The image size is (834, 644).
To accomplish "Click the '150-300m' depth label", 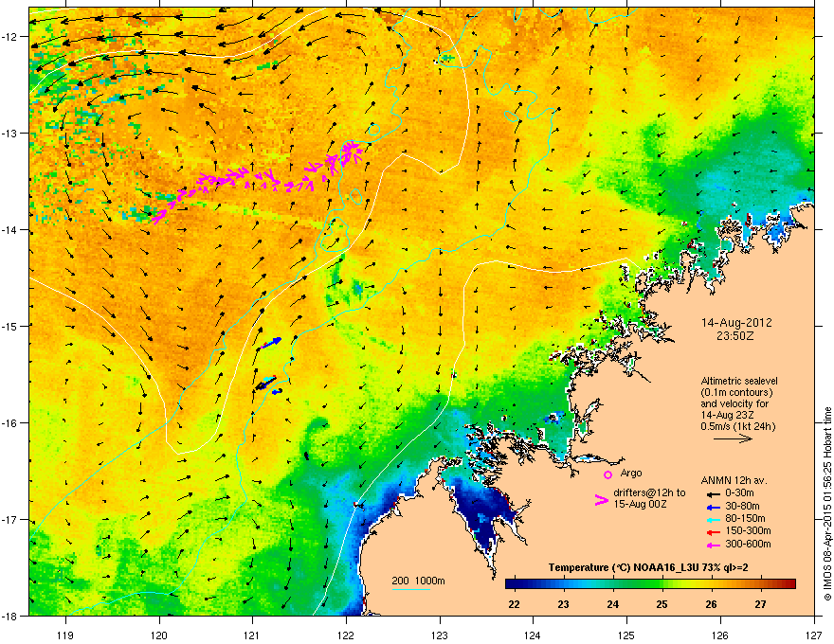I will coord(748,530).
